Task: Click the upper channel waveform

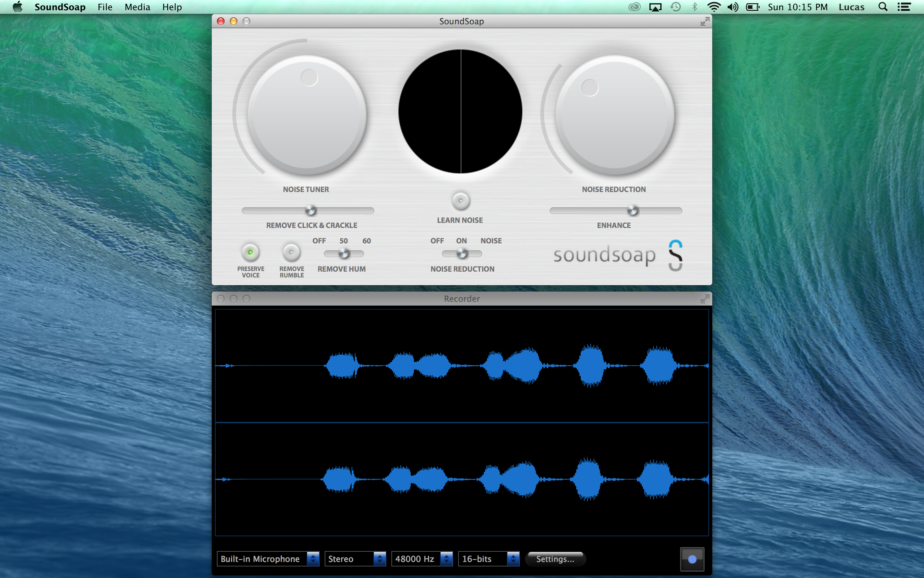Action: (x=462, y=366)
